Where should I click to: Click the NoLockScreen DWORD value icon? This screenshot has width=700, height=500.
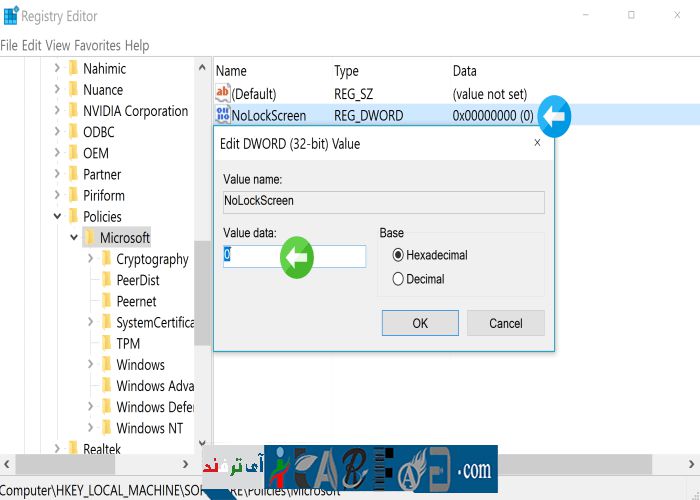coord(223,116)
